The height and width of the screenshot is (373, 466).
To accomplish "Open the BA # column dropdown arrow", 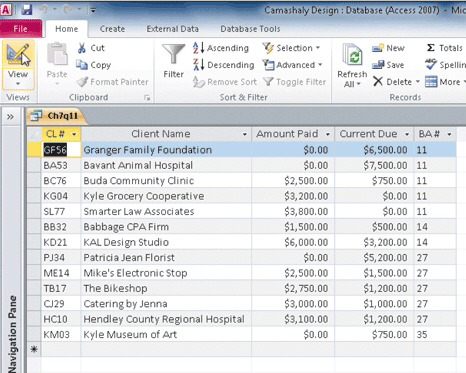I will pyautogui.click(x=449, y=134).
